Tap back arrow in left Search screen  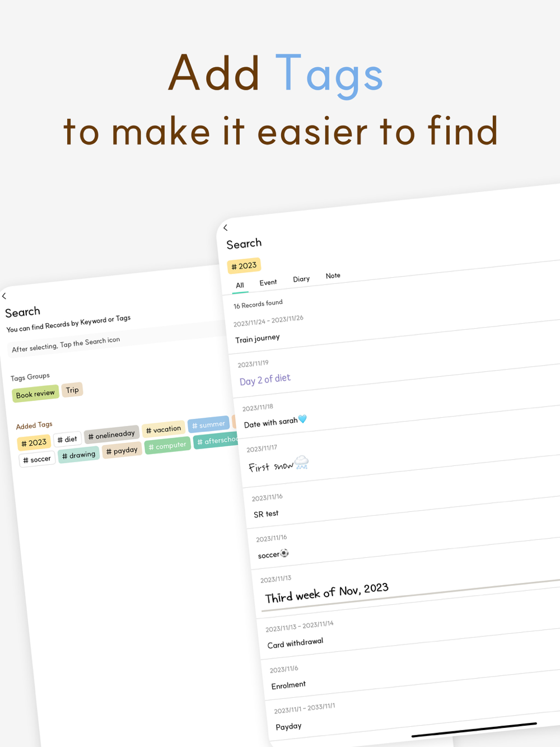(x=4, y=296)
